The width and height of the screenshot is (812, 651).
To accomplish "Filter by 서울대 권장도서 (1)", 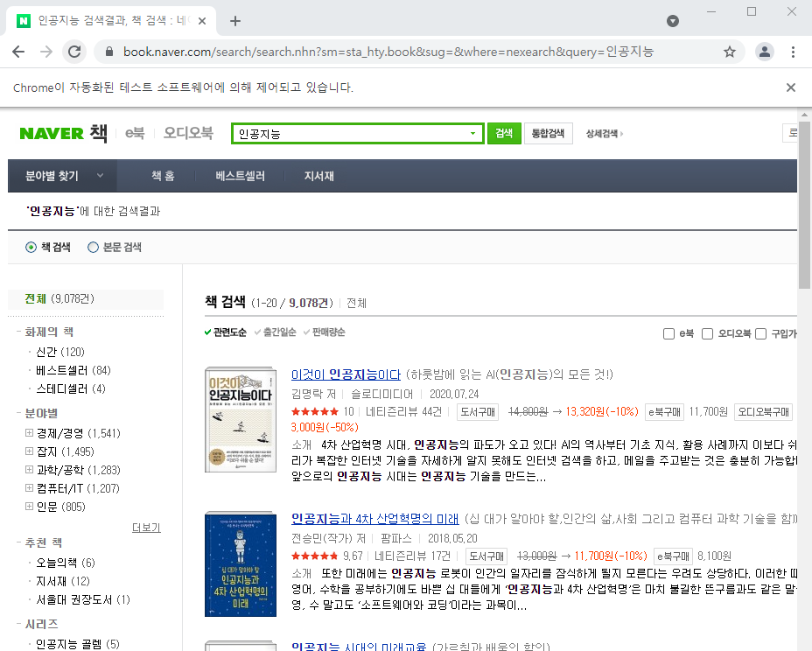I will coord(83,599).
